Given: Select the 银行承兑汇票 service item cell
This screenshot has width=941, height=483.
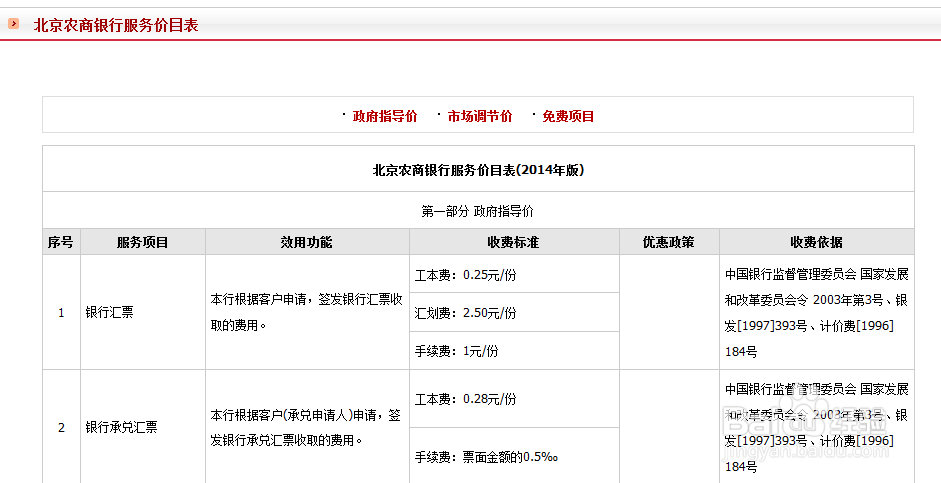Looking at the screenshot, I should tap(143, 427).
